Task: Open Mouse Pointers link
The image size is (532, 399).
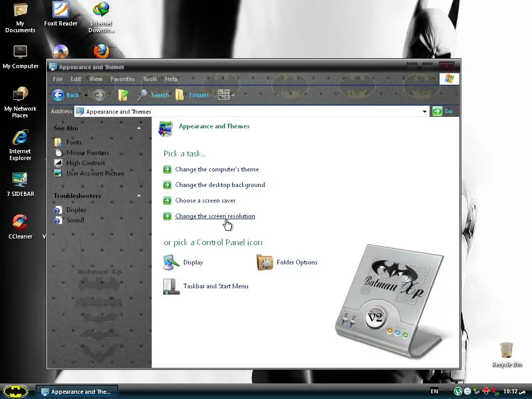Action: [88, 153]
